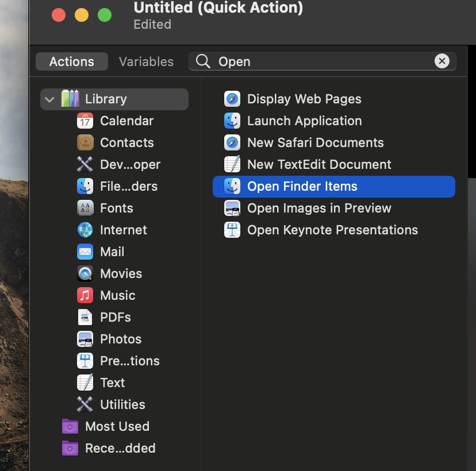Choose the Contacts category icon
This screenshot has width=476, height=471.
coord(85,142)
